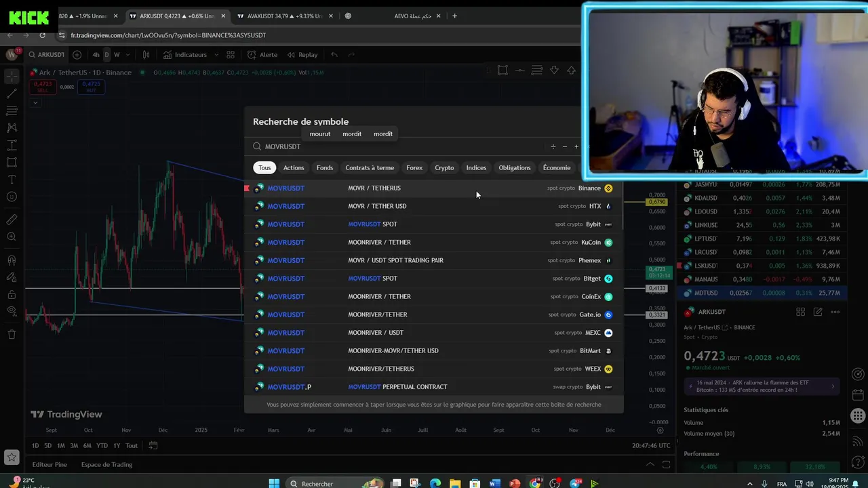Expand the bottom panel with chevron up

tap(650, 464)
